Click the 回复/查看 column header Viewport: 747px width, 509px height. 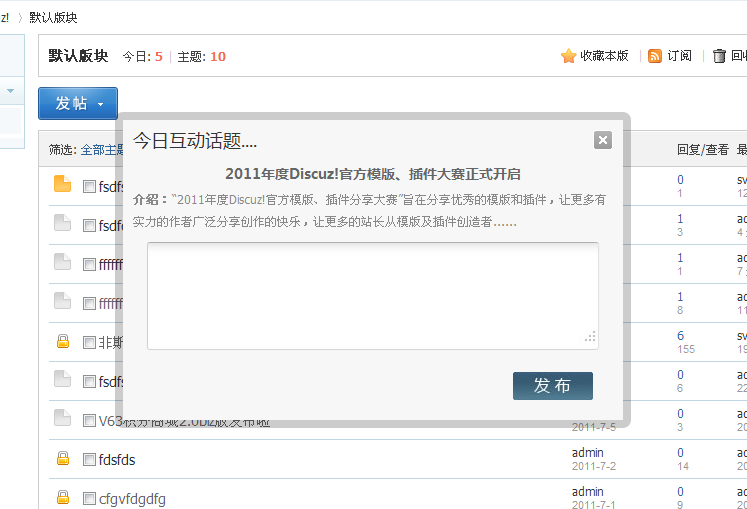(703, 150)
